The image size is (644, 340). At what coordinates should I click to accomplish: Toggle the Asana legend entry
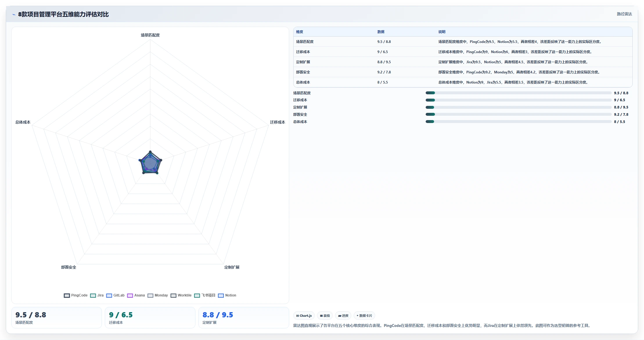tap(136, 295)
